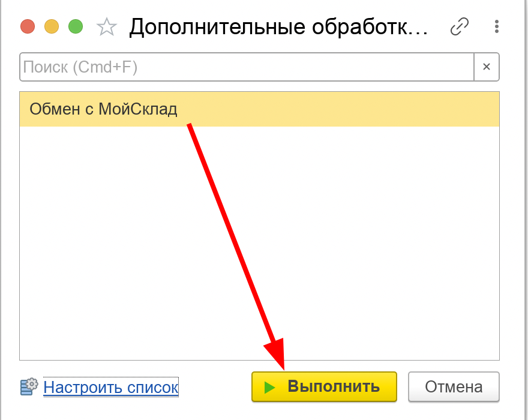Minimize window with yellow traffic light

click(x=52, y=26)
